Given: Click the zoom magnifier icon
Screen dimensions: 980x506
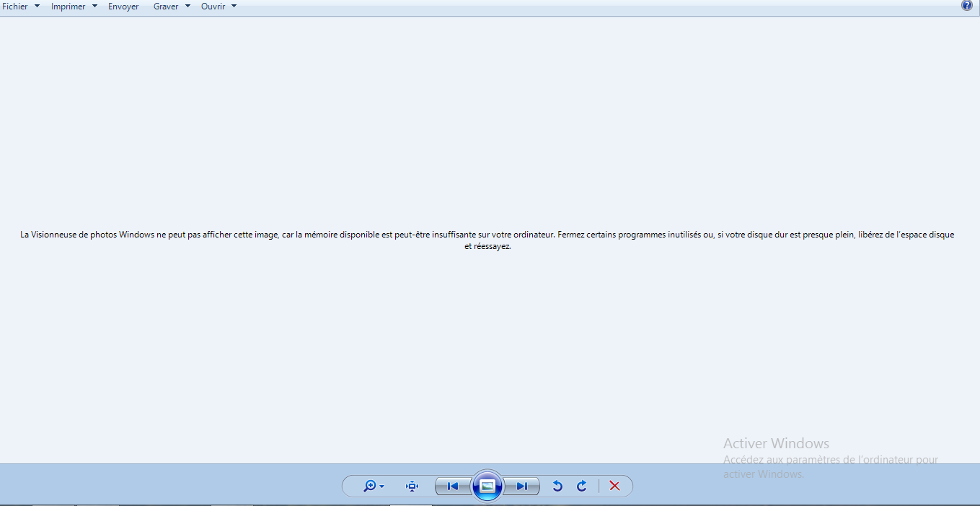Looking at the screenshot, I should click(x=369, y=487).
